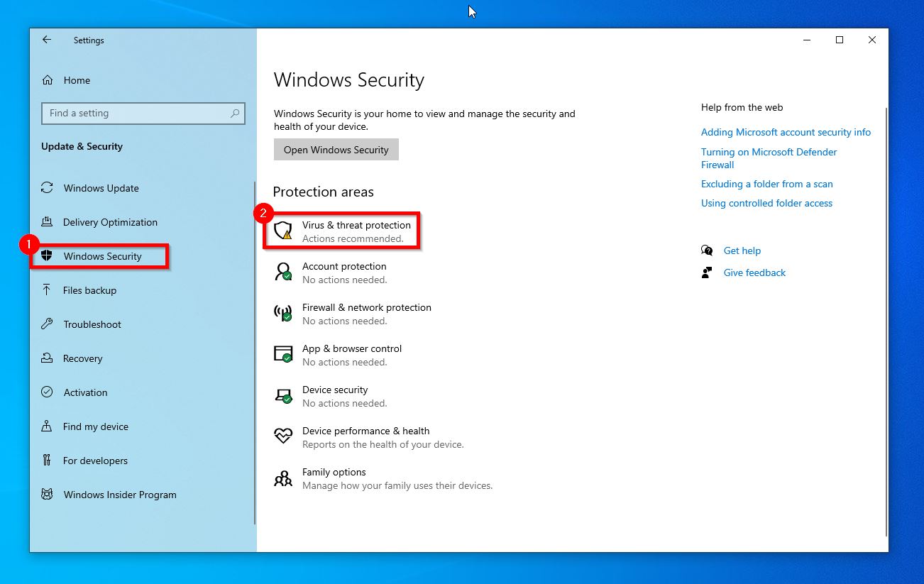Click the Open Windows Security button
924x584 pixels.
(336, 150)
